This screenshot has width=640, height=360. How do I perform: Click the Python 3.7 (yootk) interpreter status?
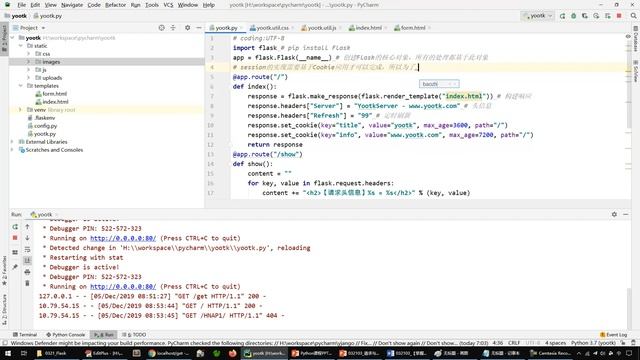[593, 343]
